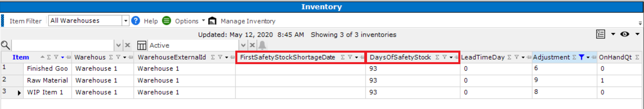Open the green Options icon
Image resolution: width=644 pixels, height=109 pixels.
[166, 21]
